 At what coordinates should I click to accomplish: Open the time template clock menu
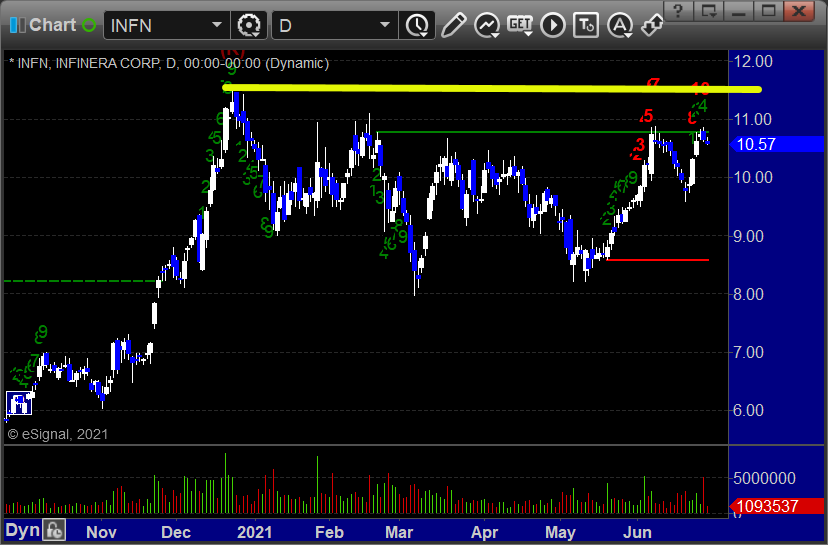click(x=417, y=25)
